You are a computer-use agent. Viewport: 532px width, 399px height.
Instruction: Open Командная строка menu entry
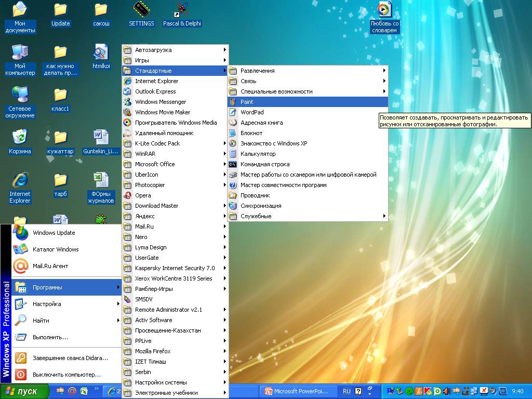[265, 164]
